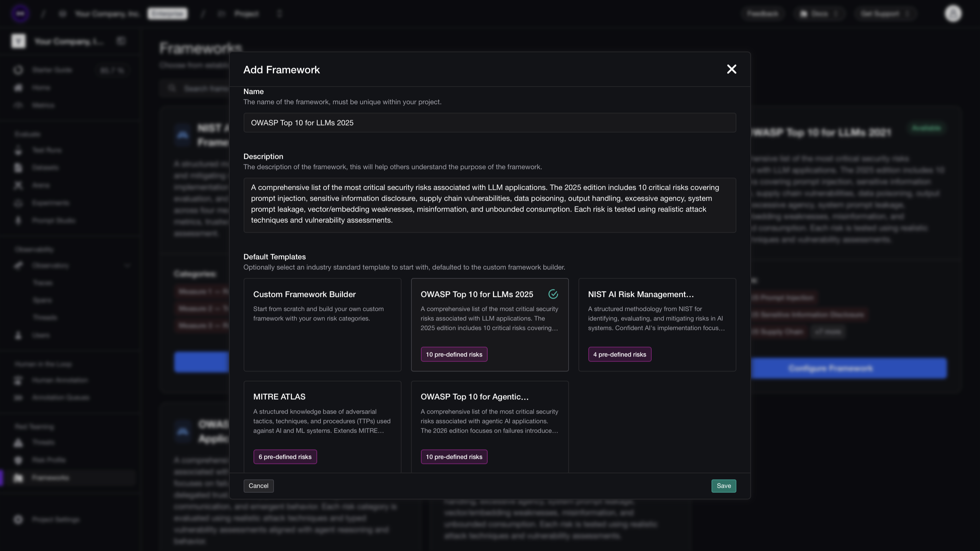Click the Frameworks folder icon in sidebar
Screen dimensions: 980x551
[18, 478]
